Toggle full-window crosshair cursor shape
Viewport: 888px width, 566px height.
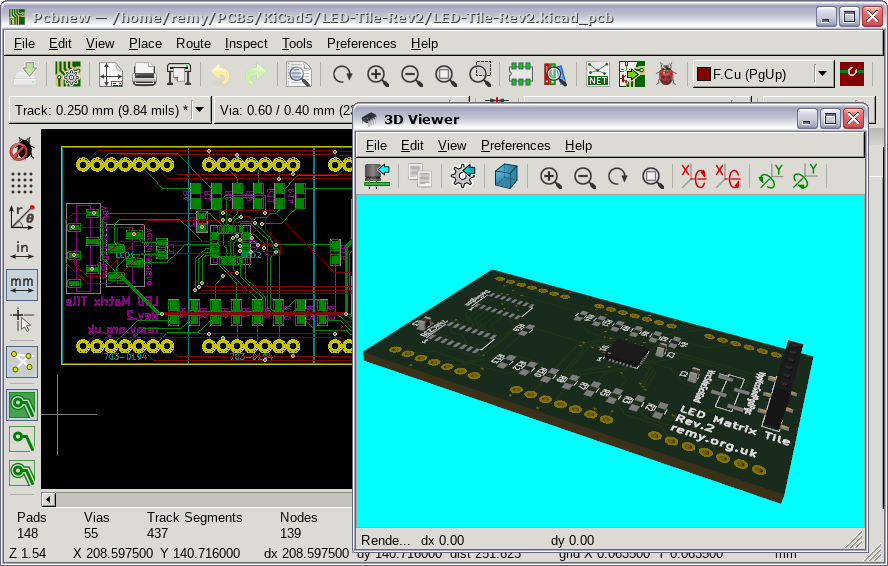(22, 320)
